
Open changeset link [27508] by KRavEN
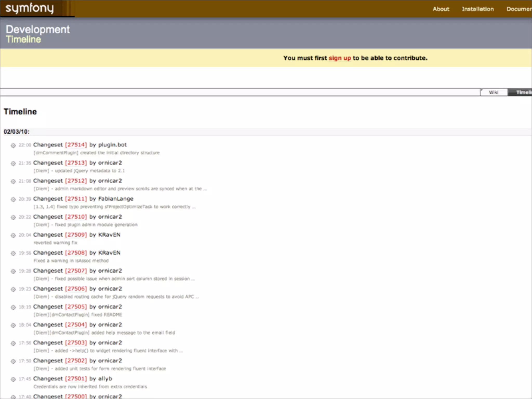pos(76,253)
